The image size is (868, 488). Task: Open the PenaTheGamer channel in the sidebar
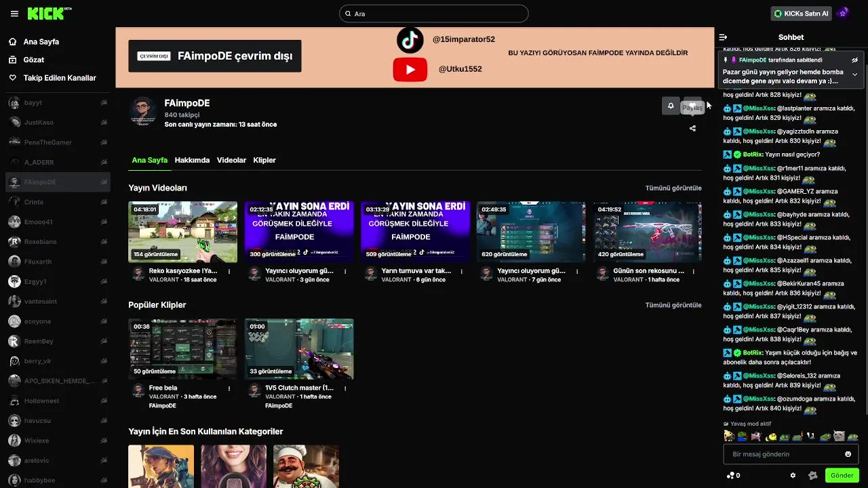pos(58,142)
